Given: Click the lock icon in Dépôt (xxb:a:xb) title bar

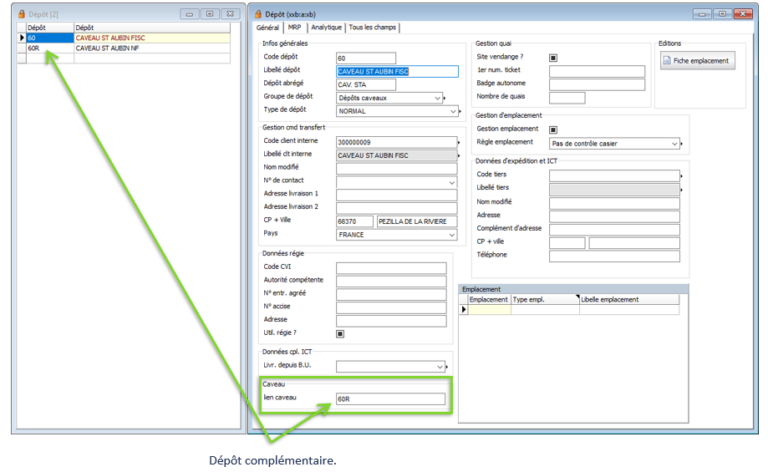Looking at the screenshot, I should click(259, 14).
